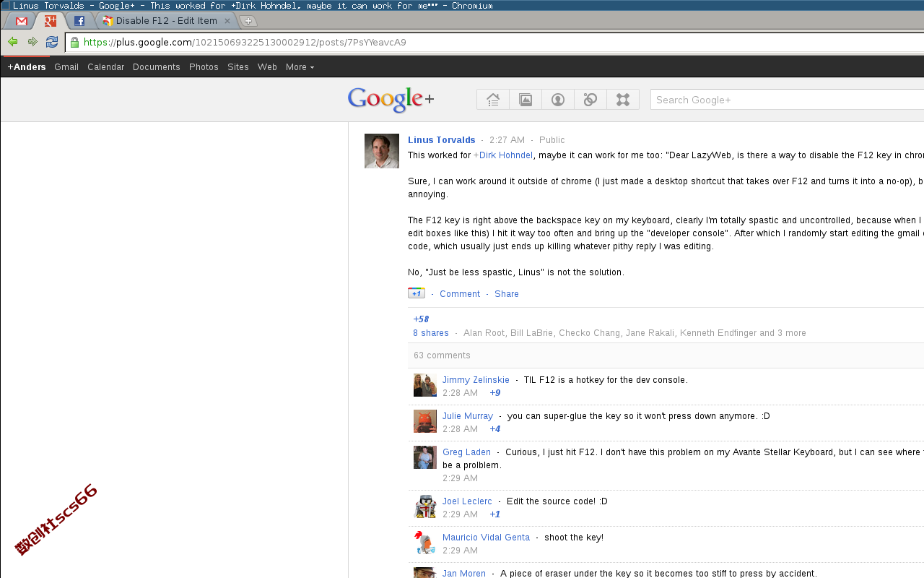The width and height of the screenshot is (924, 578).
Task: Open the +Dirk Hohndel mention link
Action: [503, 155]
